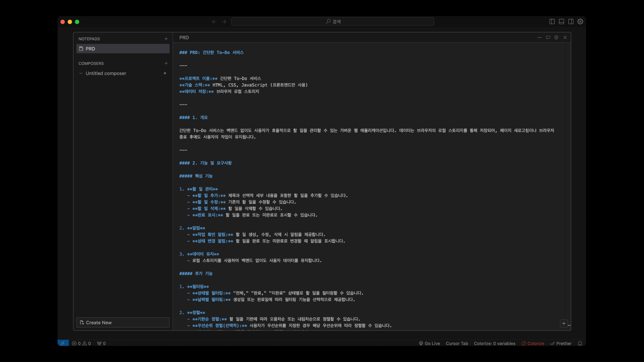The width and height of the screenshot is (644, 362).
Task: Click the PRD tab title
Action: [x=184, y=38]
